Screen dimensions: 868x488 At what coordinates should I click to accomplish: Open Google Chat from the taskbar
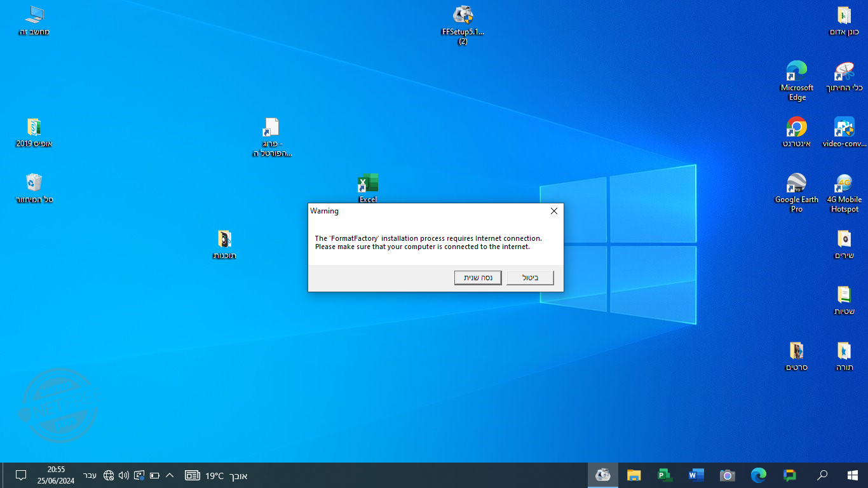[x=790, y=475]
